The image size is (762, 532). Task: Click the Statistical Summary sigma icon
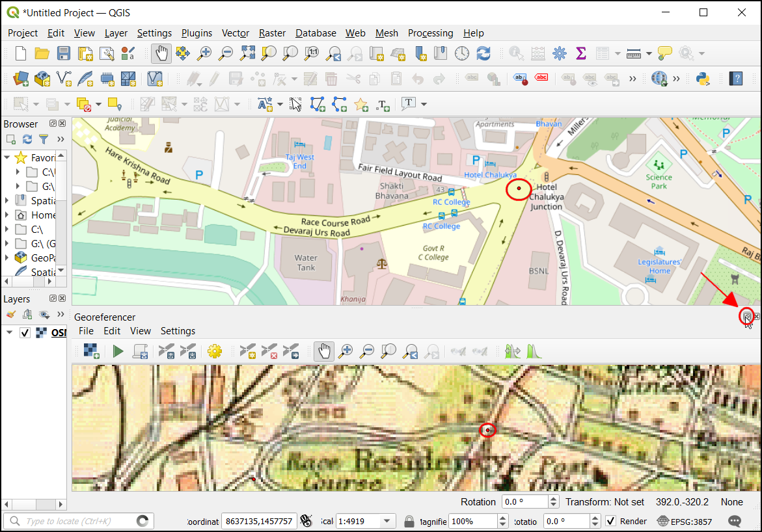pyautogui.click(x=580, y=53)
